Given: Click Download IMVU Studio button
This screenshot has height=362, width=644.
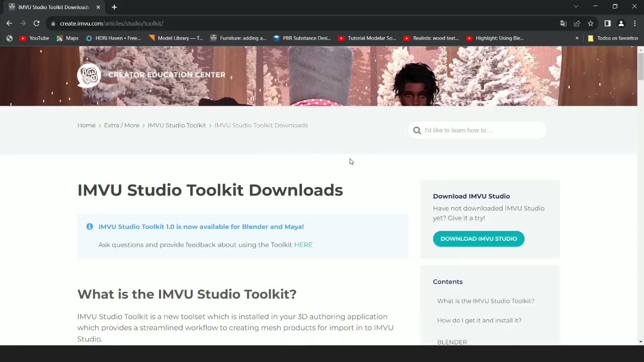Looking at the screenshot, I should click(x=478, y=239).
